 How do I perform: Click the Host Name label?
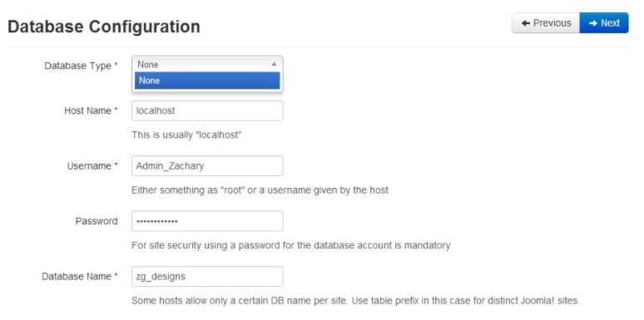(92, 111)
